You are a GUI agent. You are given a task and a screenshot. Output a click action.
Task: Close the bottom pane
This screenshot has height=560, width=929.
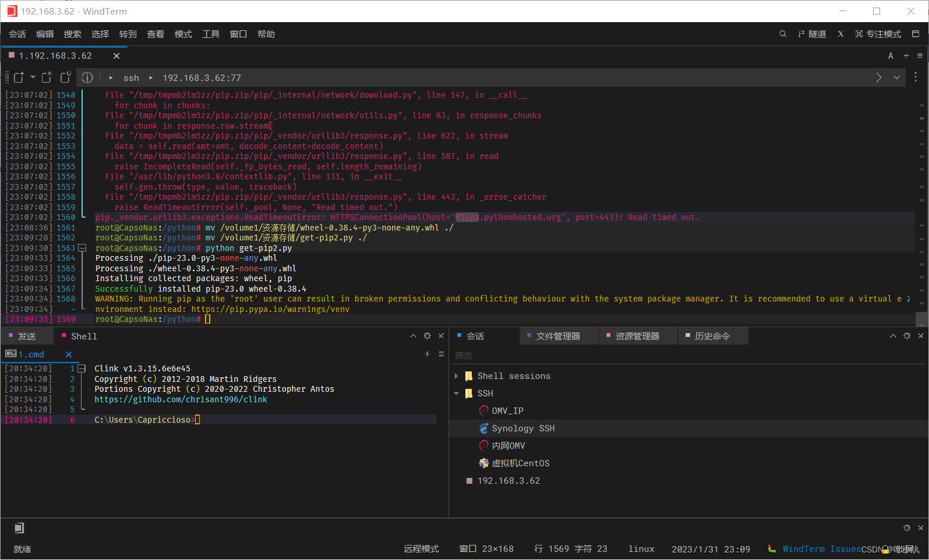pos(921,528)
